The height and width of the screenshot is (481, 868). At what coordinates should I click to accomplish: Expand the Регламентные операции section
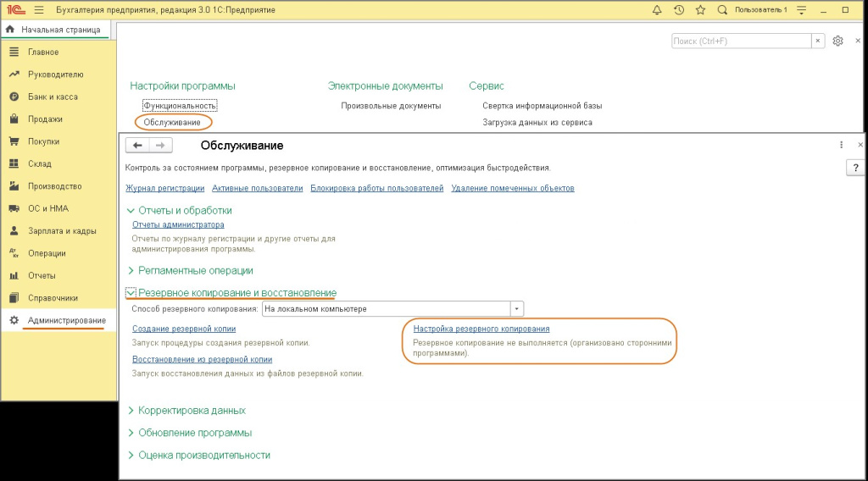coord(195,270)
